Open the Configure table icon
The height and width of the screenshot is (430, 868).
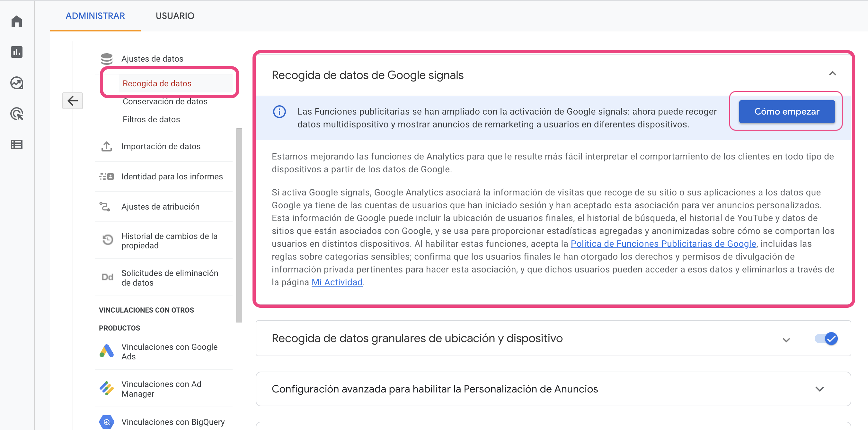pyautogui.click(x=16, y=144)
